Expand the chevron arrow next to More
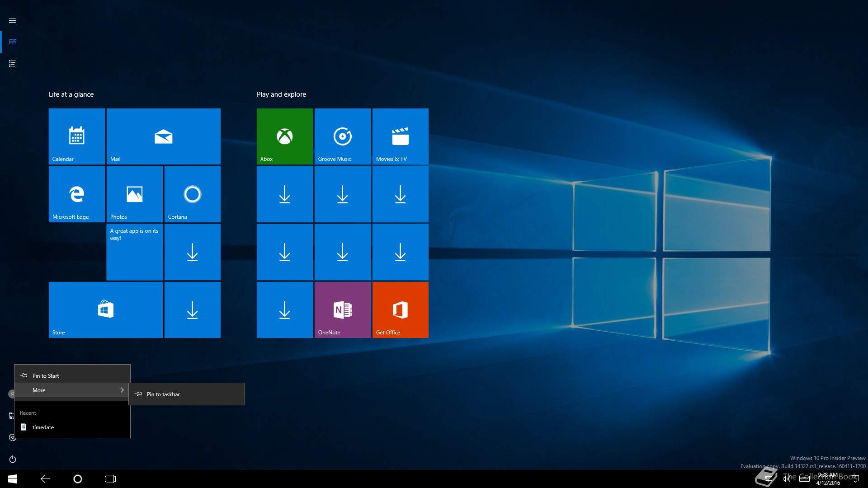The image size is (868, 488). pos(122,390)
